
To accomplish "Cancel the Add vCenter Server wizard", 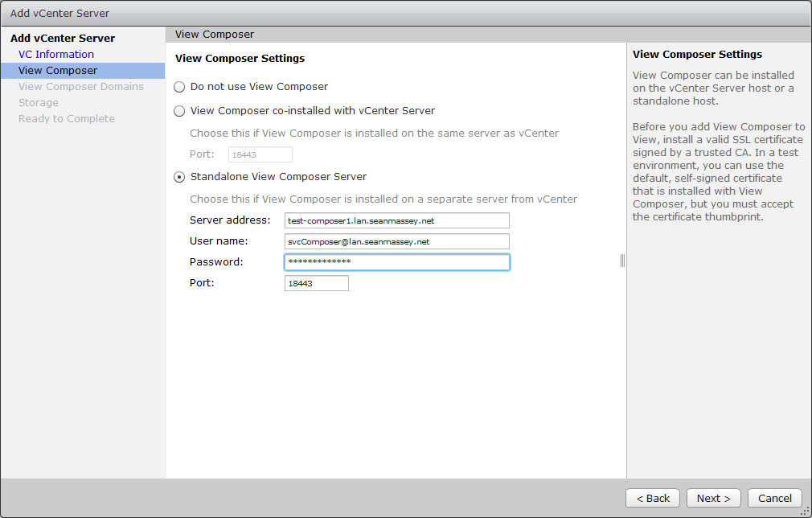I will tap(775, 498).
